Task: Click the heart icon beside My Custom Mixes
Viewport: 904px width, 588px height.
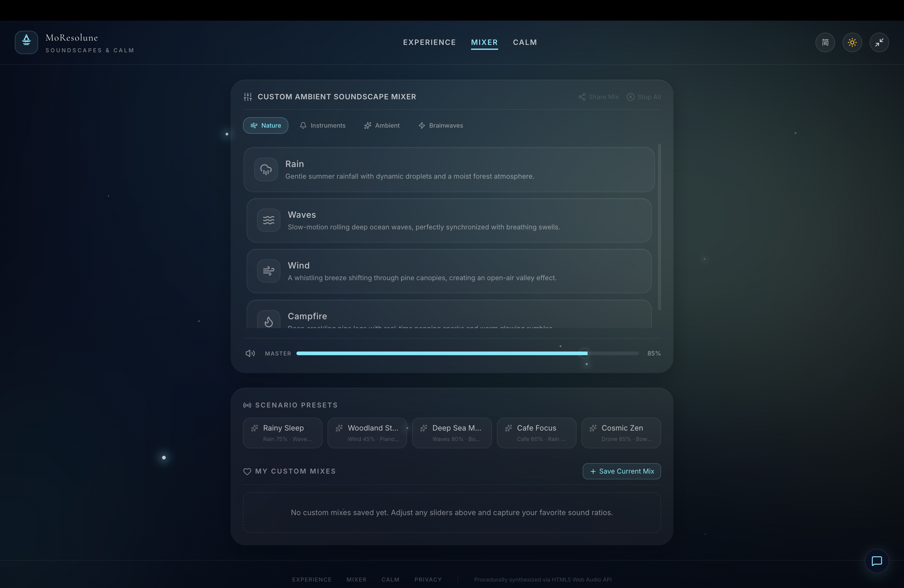Action: [x=247, y=471]
